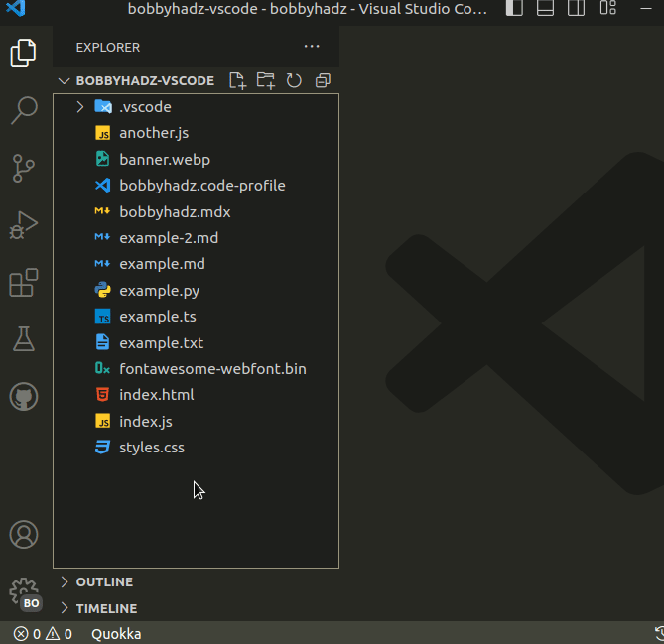Toggle secondary side bar layout button
Screen dimensions: 664x644
click(577, 8)
